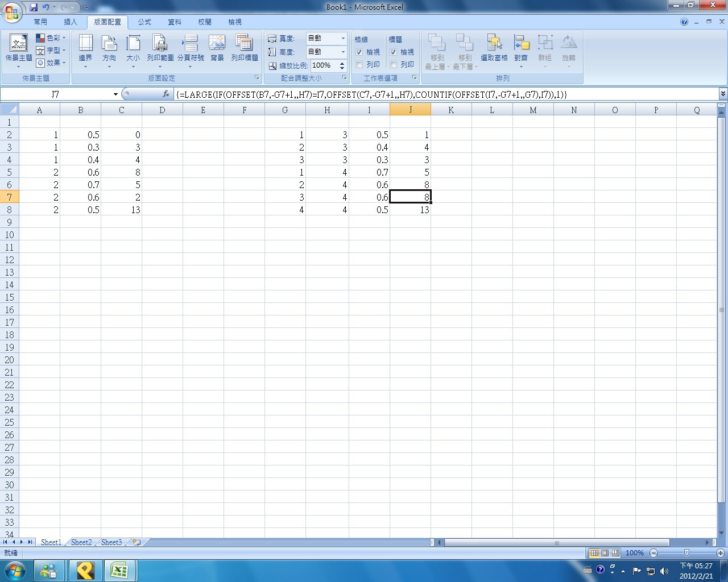Click the zoom slider in status bar
The width and height of the screenshot is (728, 582).
[686, 553]
